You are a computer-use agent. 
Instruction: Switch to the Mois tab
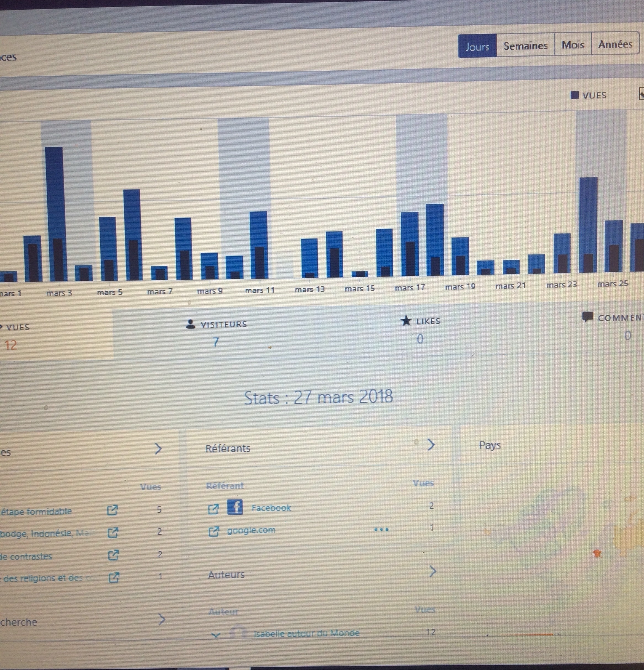coord(573,45)
